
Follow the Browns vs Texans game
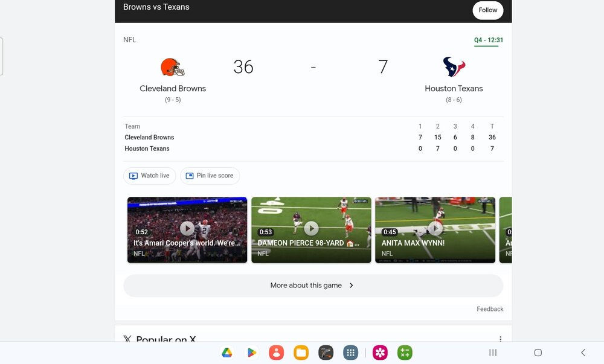point(487,10)
